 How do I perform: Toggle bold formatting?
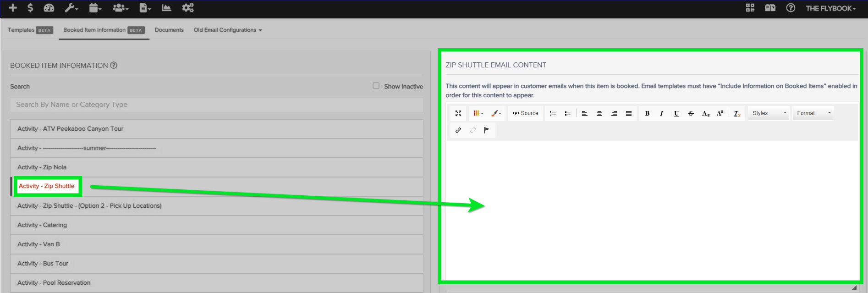coord(647,113)
